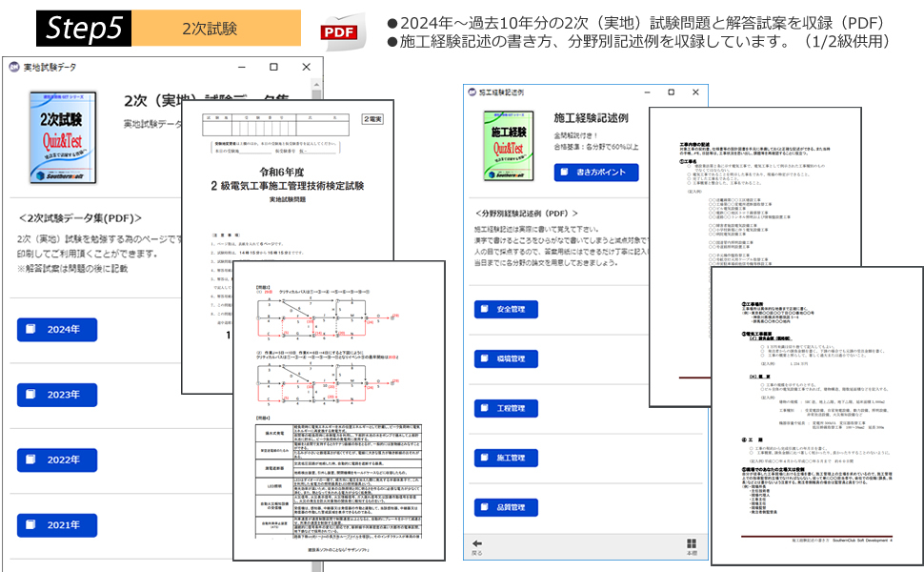Open the 工程管理 description example

[x=506, y=408]
